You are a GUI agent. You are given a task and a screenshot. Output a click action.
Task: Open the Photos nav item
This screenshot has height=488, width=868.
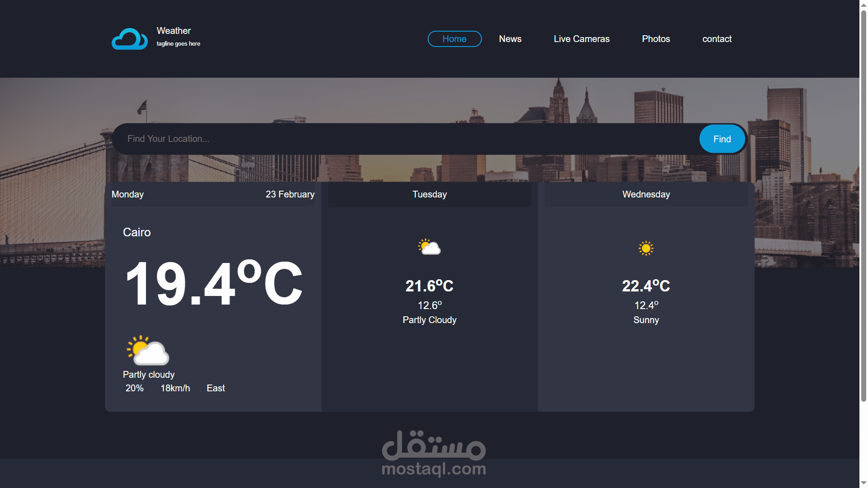coord(656,39)
